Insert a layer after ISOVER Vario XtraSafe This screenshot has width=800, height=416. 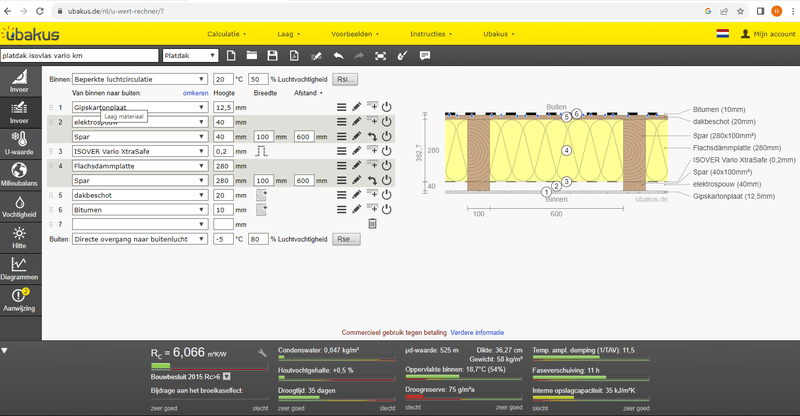point(372,150)
